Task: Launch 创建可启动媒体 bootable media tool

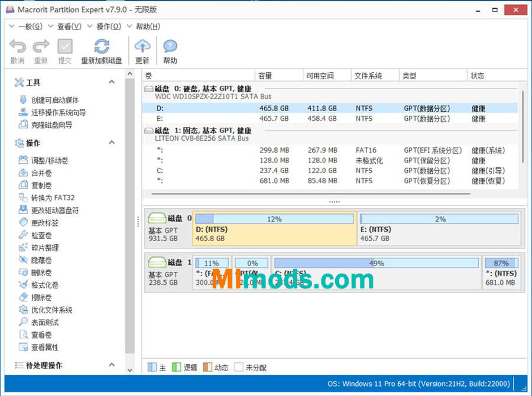Action: point(49,100)
